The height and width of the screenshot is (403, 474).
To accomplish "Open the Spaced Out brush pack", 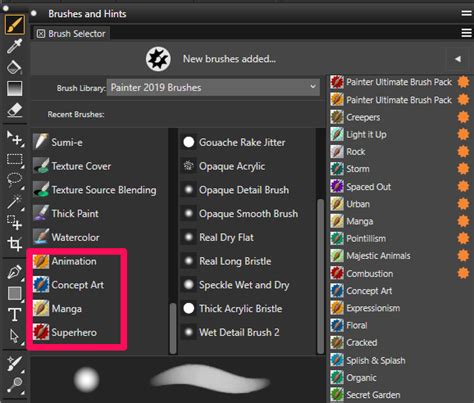I will point(400,187).
